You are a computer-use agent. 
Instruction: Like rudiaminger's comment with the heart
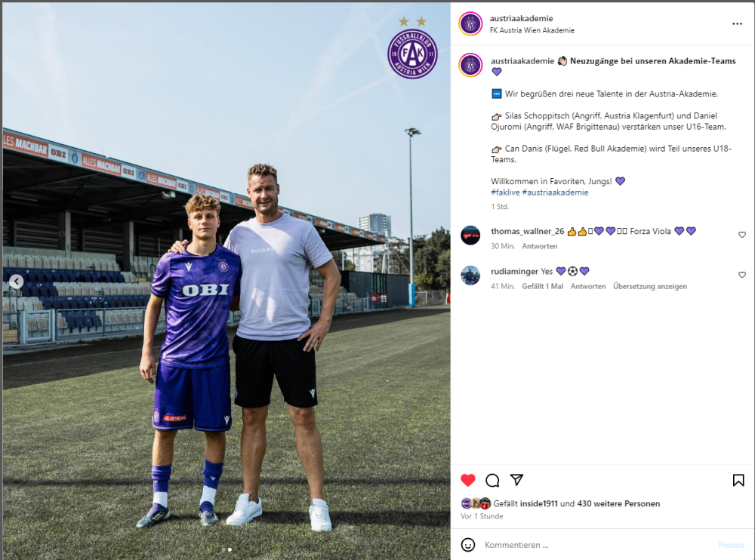(742, 275)
